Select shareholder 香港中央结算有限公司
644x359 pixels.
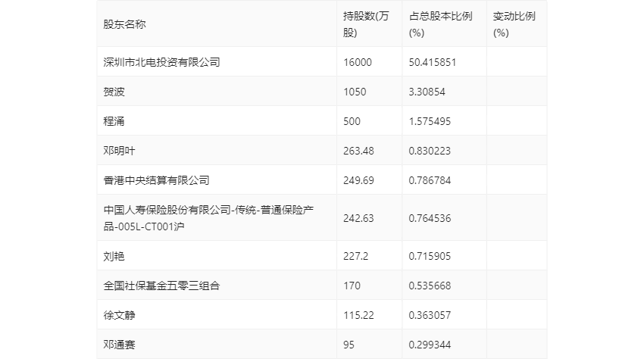point(156,180)
